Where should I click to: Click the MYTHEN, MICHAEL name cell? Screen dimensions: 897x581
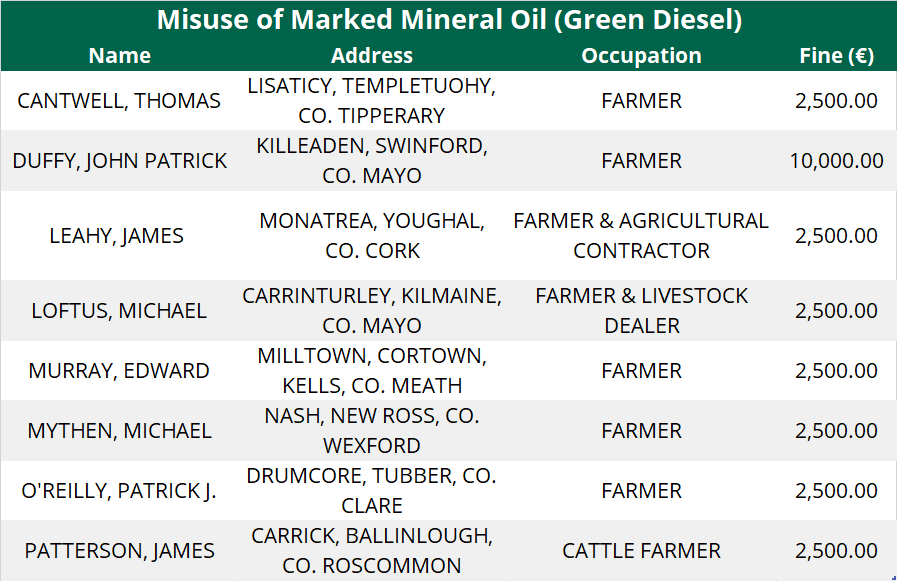[120, 431]
